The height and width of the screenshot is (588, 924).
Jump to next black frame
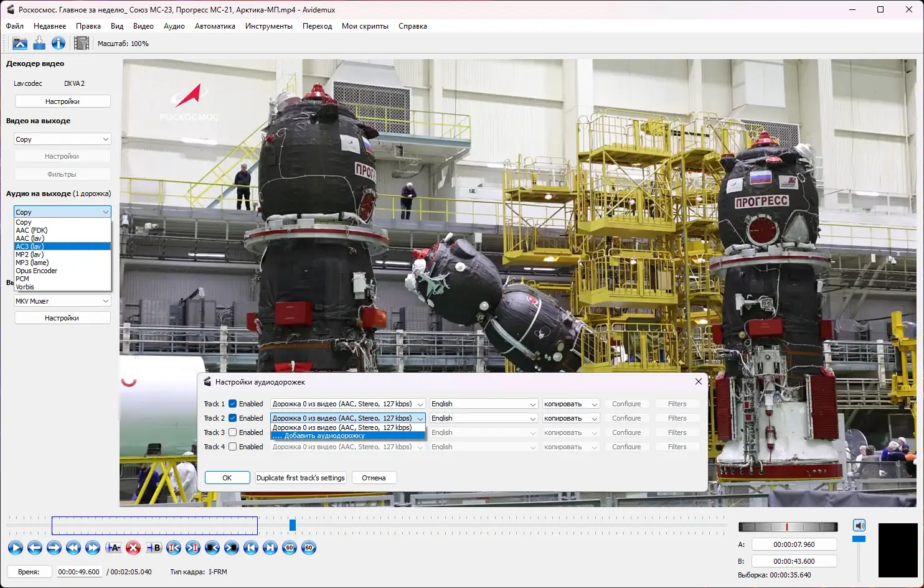pos(232,548)
